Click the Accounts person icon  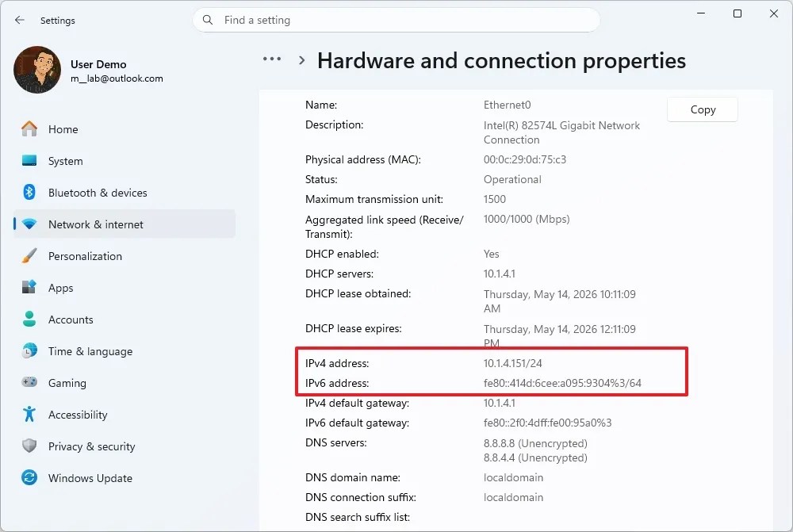click(29, 319)
